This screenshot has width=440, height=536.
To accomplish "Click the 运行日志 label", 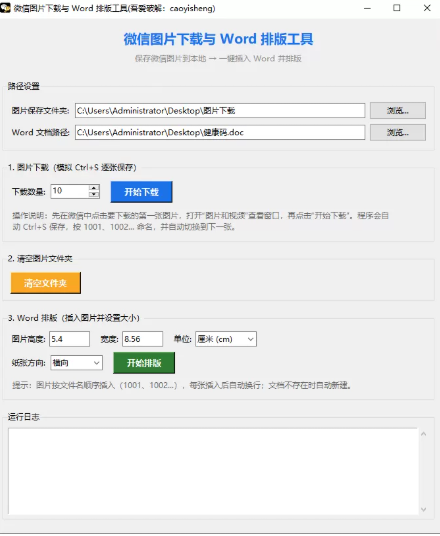I will pyautogui.click(x=24, y=417).
